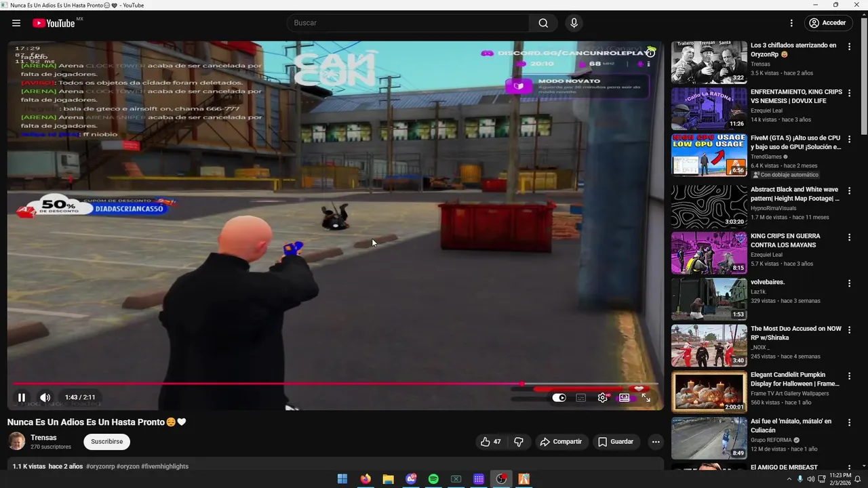Image resolution: width=868 pixels, height=488 pixels.
Task: Enable subtitles in the player
Action: tap(581, 398)
